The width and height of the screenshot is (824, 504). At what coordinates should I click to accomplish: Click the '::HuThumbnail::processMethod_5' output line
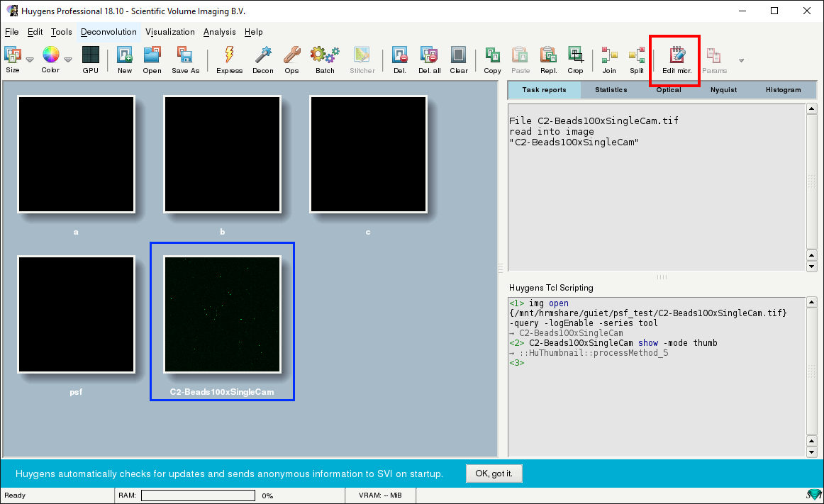tap(594, 352)
